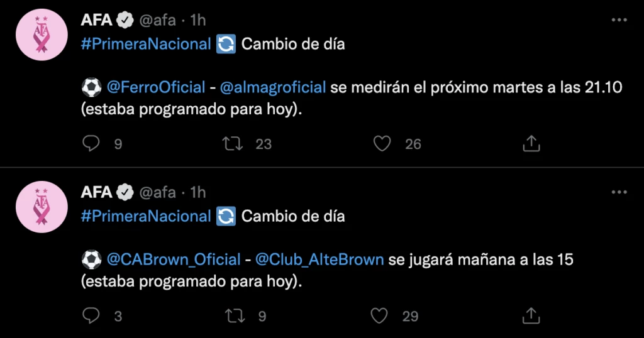Share the Ferro–Almagro tweet
The width and height of the screenshot is (644, 338).
531,144
